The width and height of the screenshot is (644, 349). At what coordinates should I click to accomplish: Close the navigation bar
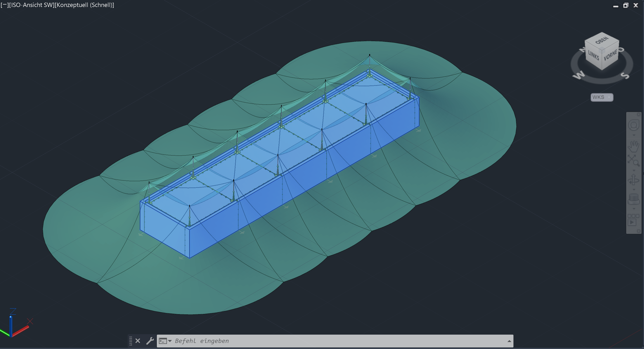639,114
